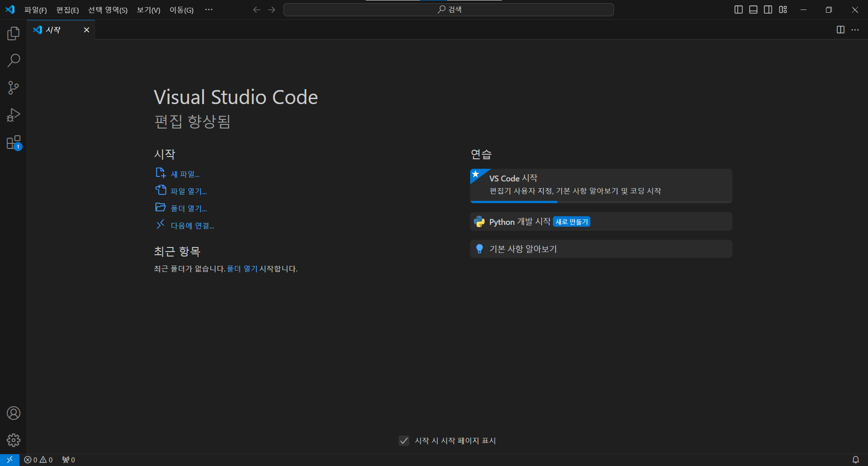Click the VS Code logo in title bar
868x466 pixels.
pos(10,10)
